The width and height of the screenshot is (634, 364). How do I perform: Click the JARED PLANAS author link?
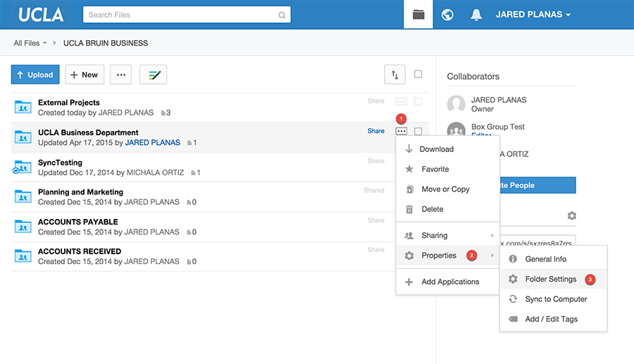click(x=152, y=143)
